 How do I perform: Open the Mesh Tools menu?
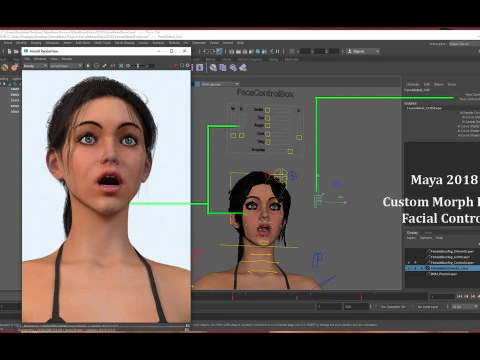coord(102,43)
